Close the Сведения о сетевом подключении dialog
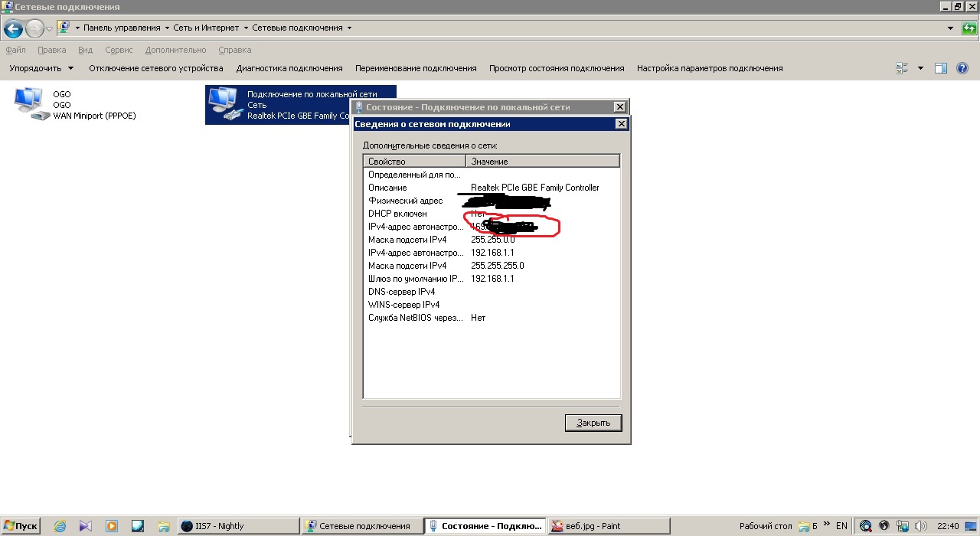The height and width of the screenshot is (536, 980). tap(622, 124)
